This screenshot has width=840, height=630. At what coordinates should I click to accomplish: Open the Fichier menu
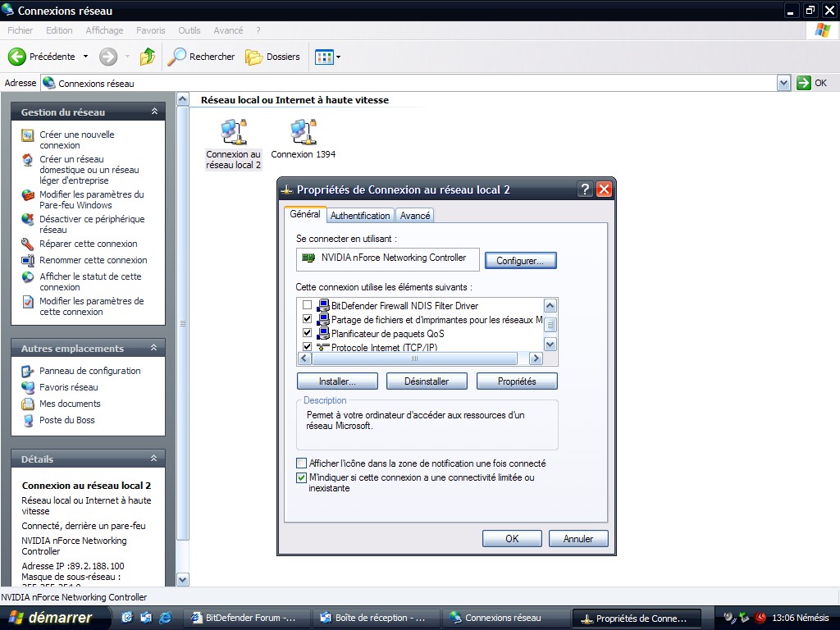coord(21,30)
